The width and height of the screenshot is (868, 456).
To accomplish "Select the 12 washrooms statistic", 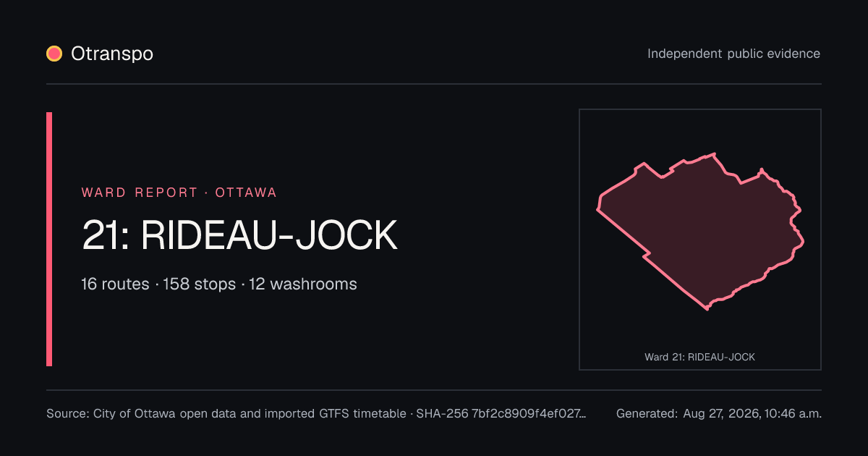I will 303,284.
